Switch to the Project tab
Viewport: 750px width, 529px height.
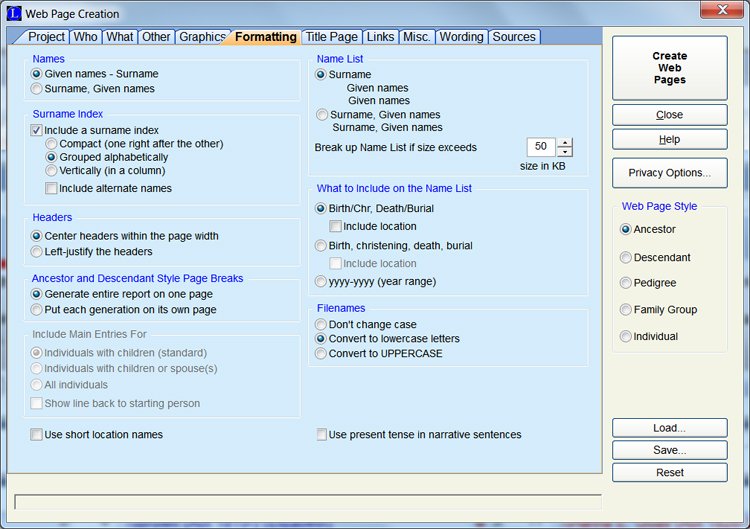[44, 37]
